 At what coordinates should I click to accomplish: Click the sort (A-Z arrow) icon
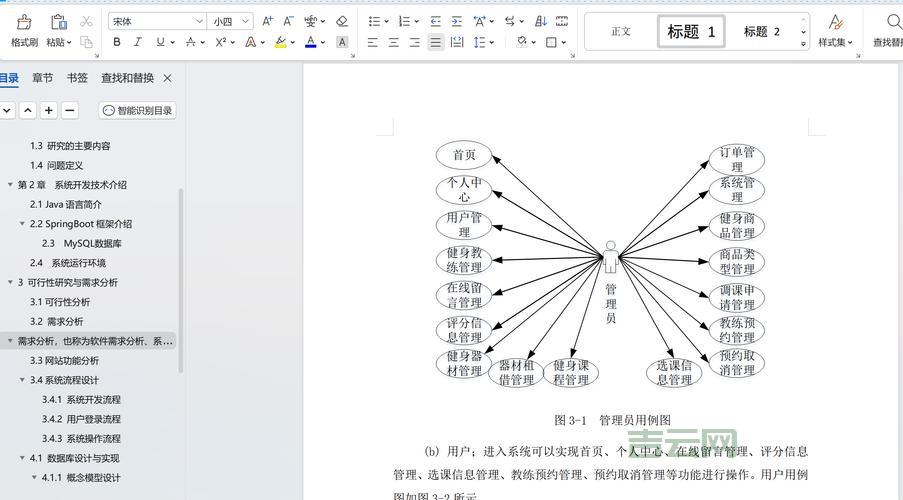pos(541,21)
